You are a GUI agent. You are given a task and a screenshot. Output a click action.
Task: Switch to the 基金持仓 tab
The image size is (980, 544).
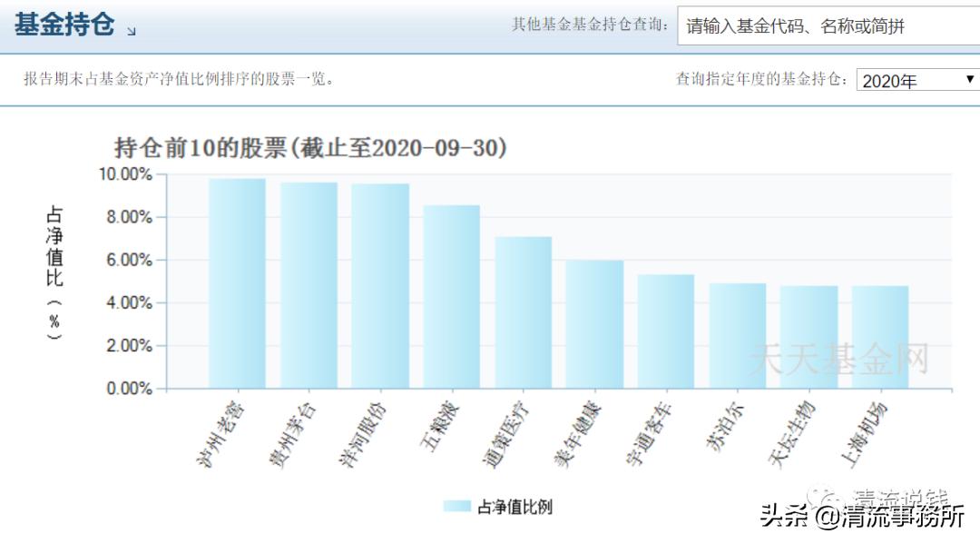point(62,27)
